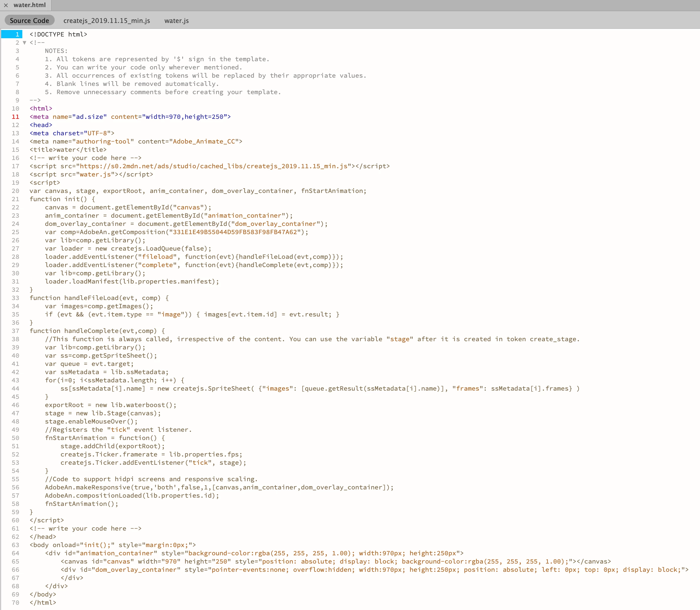Click the composition ID string 331E1E49B55044D59FB583F98FB47A62
Image resolution: width=700 pixels, height=610 pixels.
[x=235, y=232]
